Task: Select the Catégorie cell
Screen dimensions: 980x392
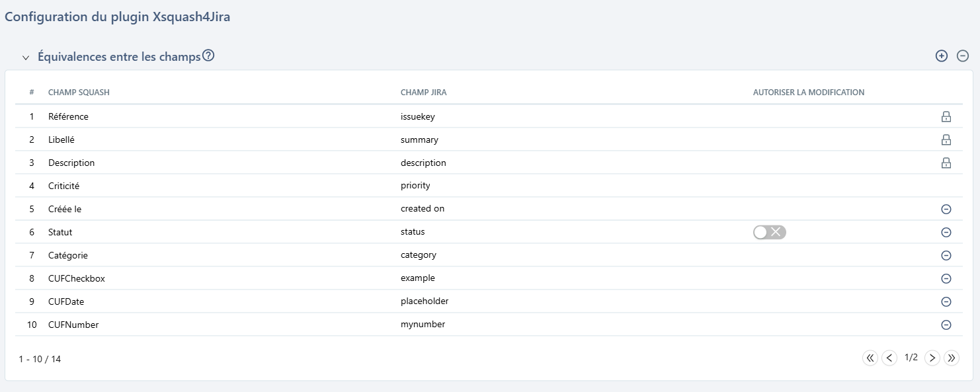Action: (x=68, y=255)
